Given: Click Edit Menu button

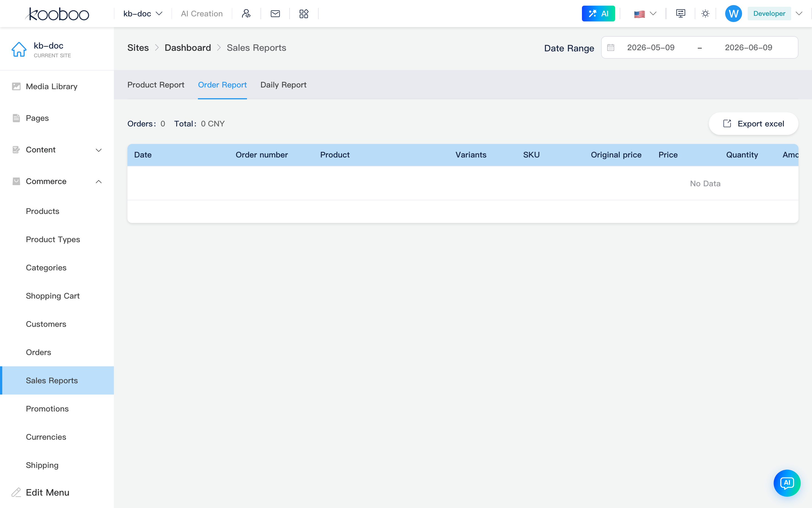Looking at the screenshot, I should click(41, 492).
